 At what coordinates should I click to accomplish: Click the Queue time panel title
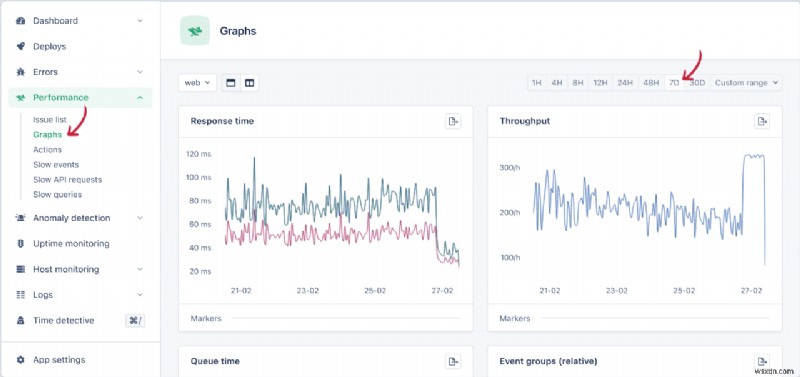point(215,361)
